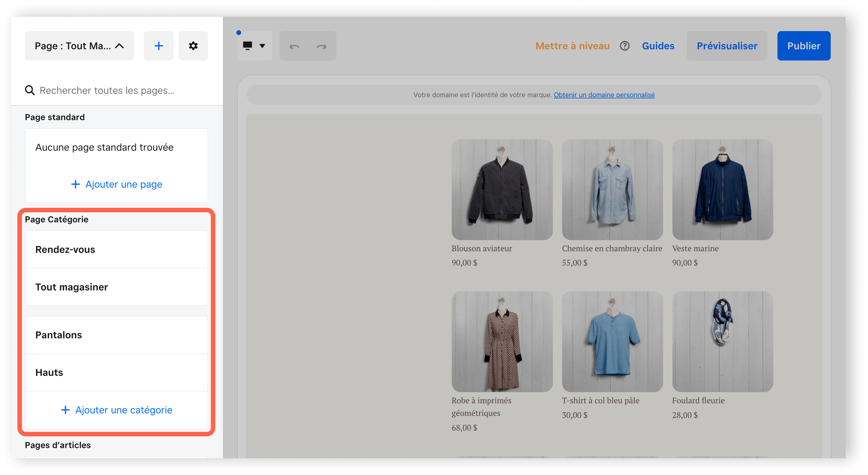This screenshot has width=868, height=475.
Task: Click the undo arrow icon
Action: point(294,46)
